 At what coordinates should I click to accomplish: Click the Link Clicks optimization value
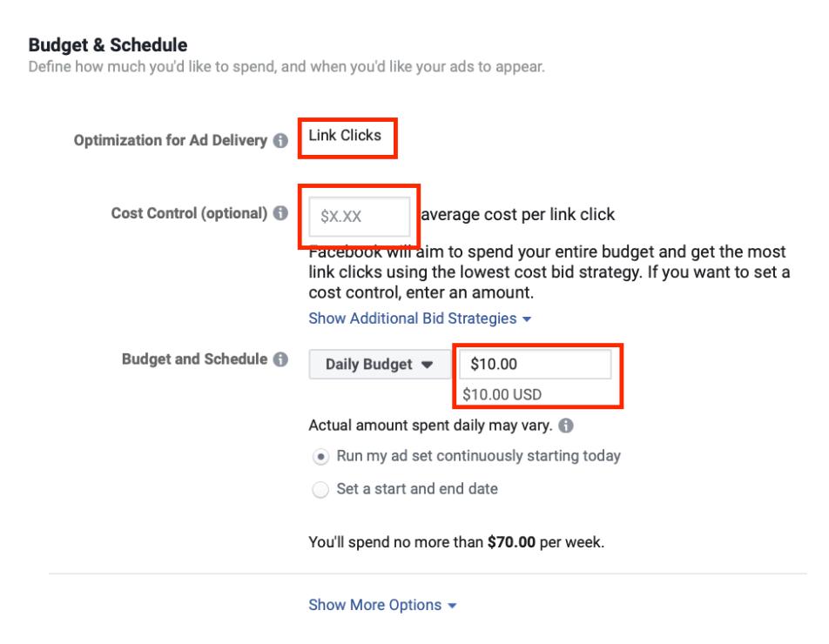coord(345,136)
